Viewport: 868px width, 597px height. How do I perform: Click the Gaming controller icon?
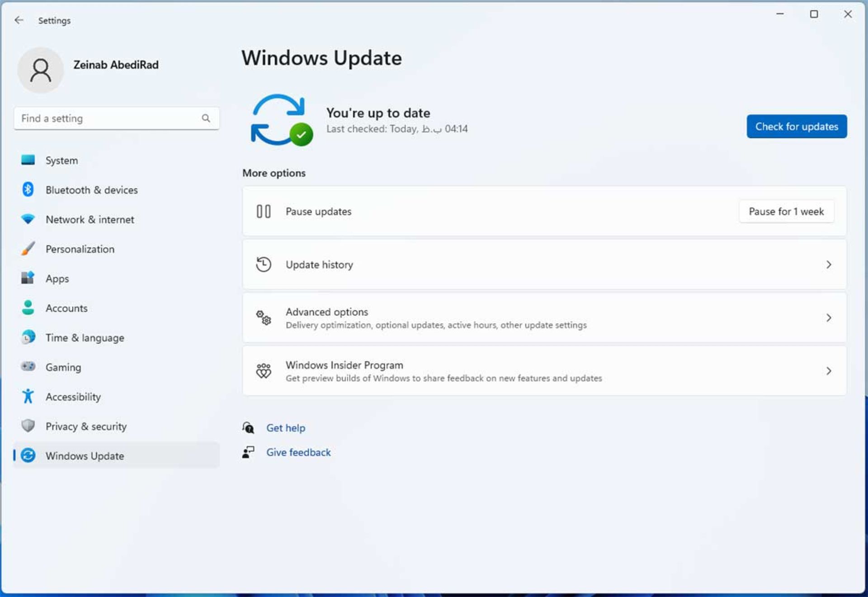(x=28, y=367)
